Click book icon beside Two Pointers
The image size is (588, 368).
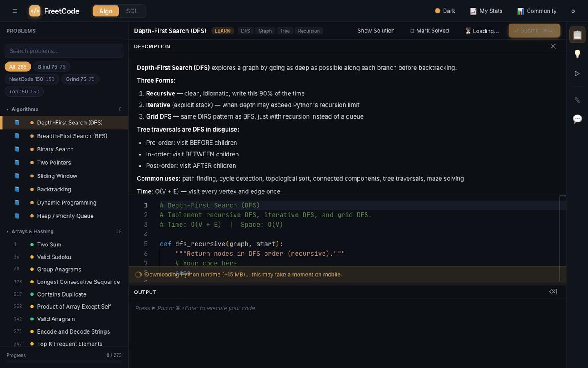[x=17, y=162]
